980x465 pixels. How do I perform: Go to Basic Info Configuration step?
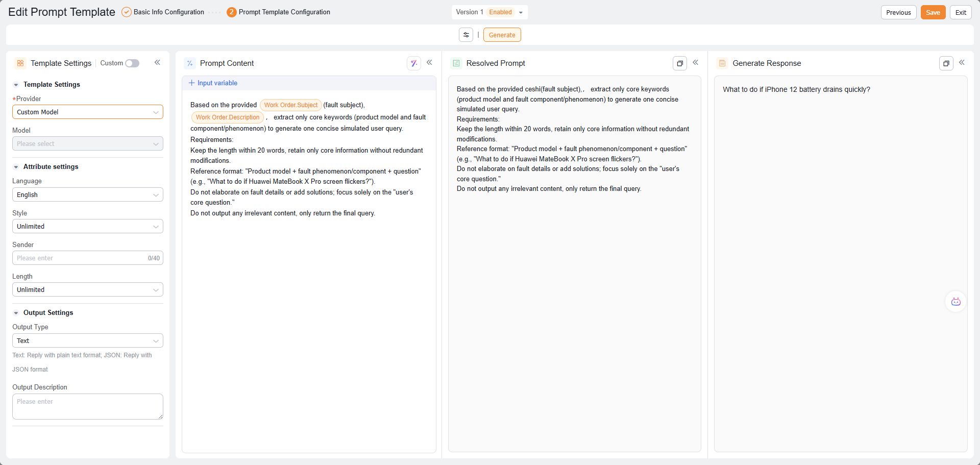168,12
